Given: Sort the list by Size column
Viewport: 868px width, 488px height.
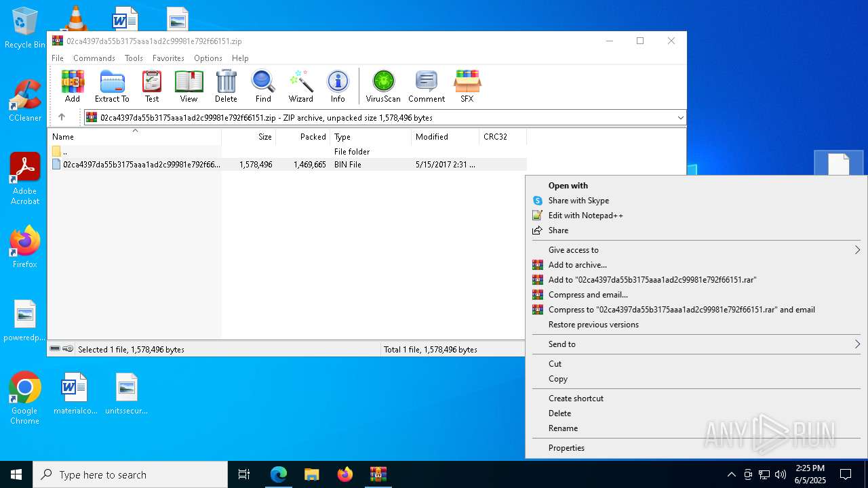Looking at the screenshot, I should [x=249, y=137].
